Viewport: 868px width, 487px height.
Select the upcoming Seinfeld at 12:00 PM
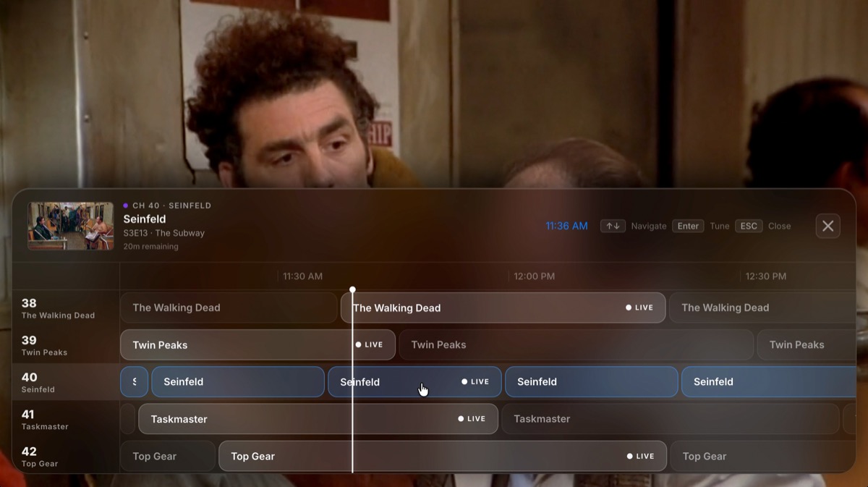(x=592, y=381)
